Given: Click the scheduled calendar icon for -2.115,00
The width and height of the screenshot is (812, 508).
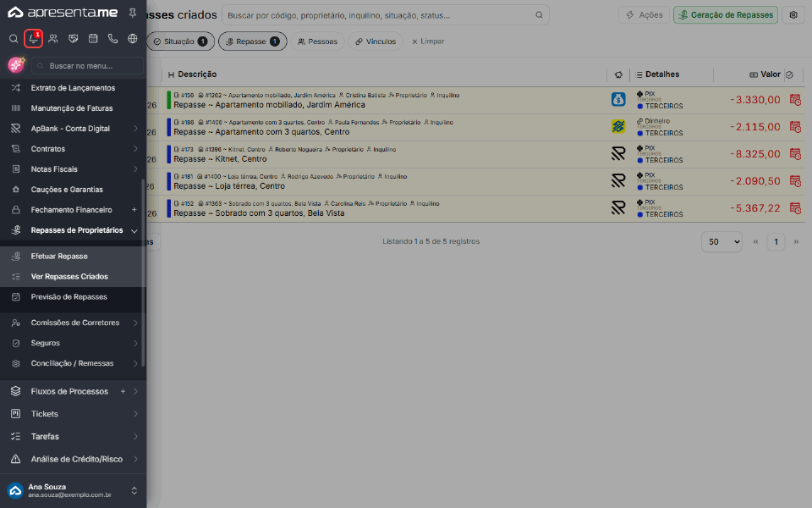Looking at the screenshot, I should click(x=795, y=126).
